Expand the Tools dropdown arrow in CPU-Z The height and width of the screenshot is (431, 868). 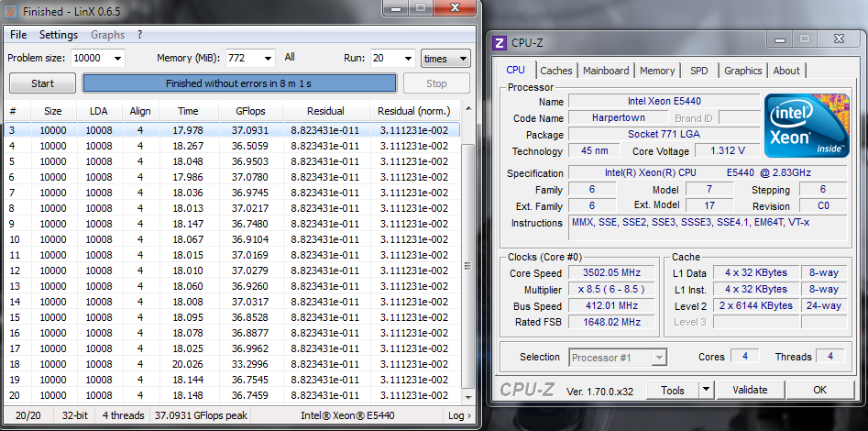point(706,390)
